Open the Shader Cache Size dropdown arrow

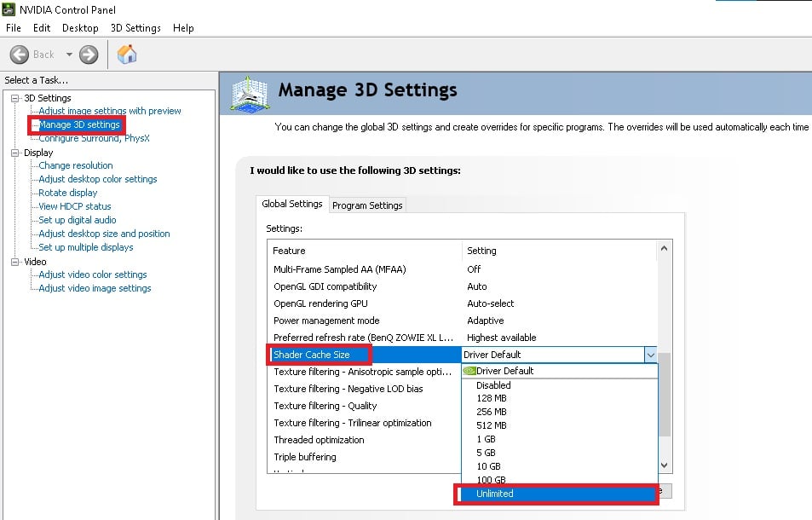tap(650, 355)
